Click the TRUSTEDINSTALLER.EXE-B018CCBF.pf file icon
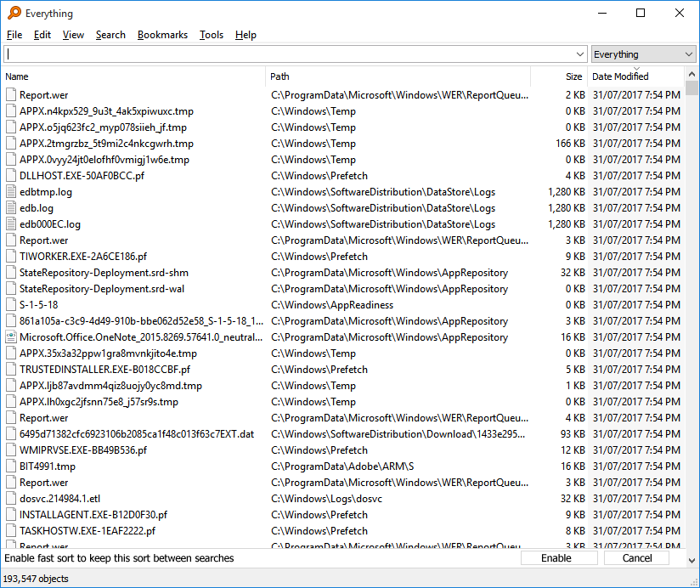This screenshot has width=700, height=588. point(11,370)
